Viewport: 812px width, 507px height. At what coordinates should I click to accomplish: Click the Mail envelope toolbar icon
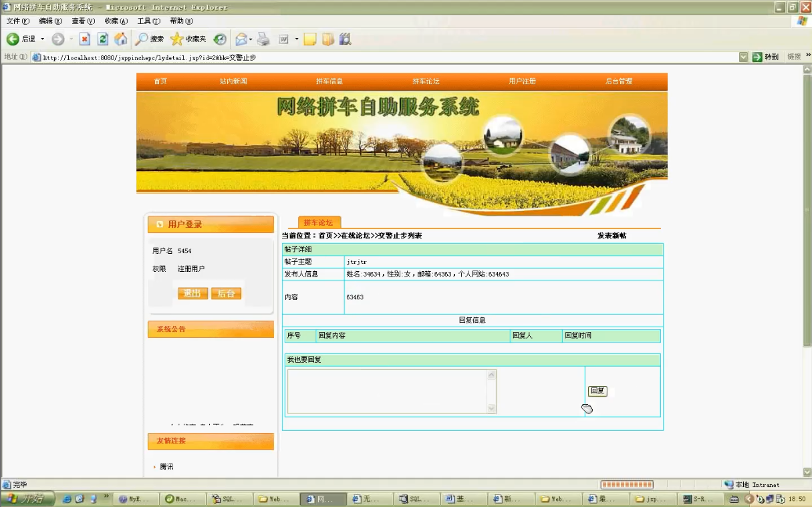coord(241,39)
